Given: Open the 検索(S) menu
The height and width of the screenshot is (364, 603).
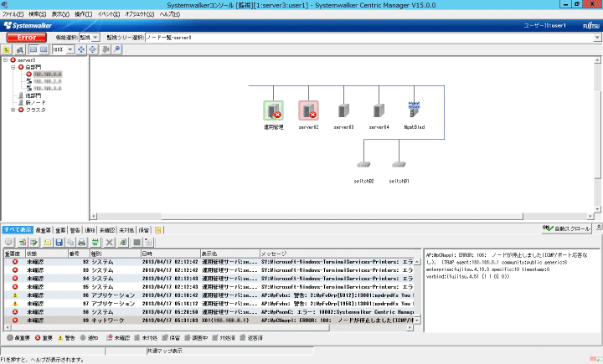Looking at the screenshot, I should click(x=38, y=14).
